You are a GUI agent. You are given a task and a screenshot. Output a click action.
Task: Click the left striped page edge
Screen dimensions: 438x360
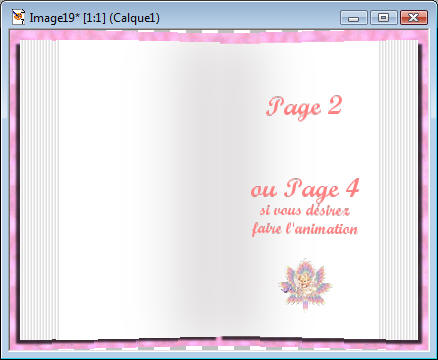point(39,189)
